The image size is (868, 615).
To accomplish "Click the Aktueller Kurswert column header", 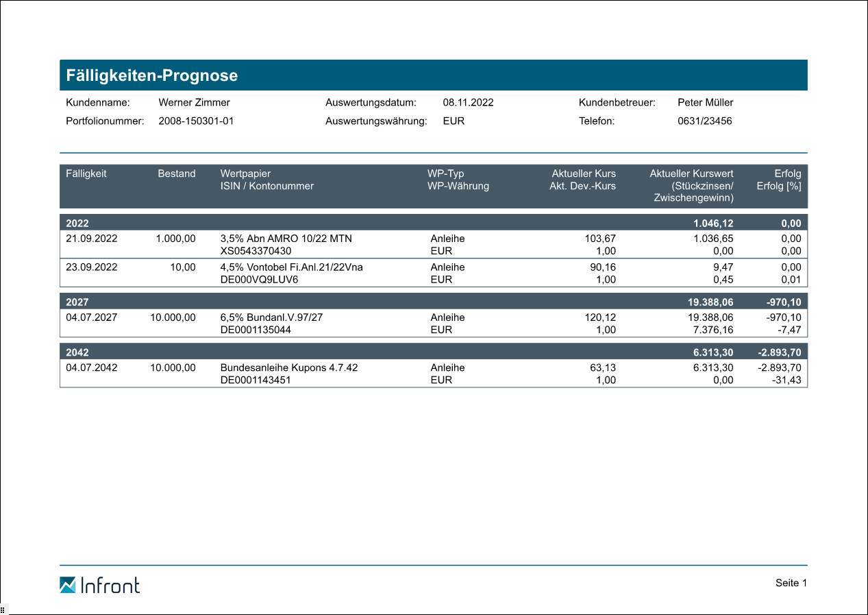I will (x=691, y=174).
